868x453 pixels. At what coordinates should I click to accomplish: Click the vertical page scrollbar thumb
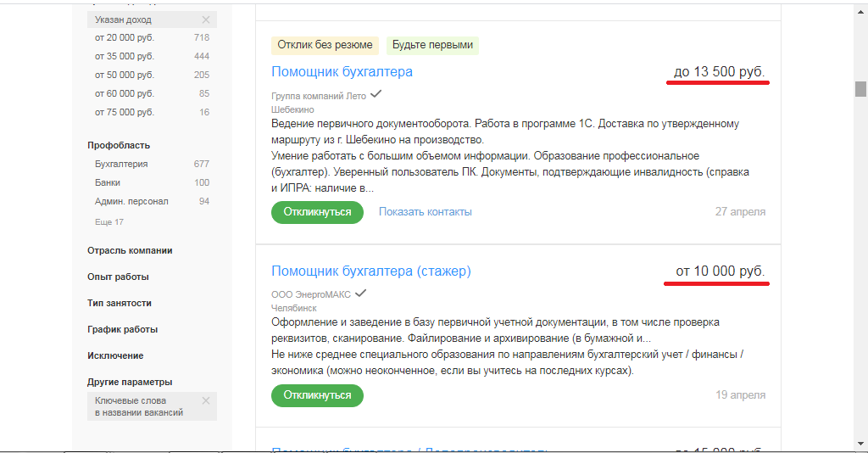pyautogui.click(x=860, y=89)
